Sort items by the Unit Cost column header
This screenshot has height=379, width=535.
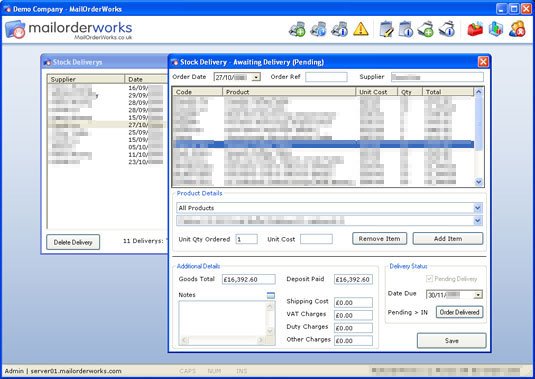point(376,92)
